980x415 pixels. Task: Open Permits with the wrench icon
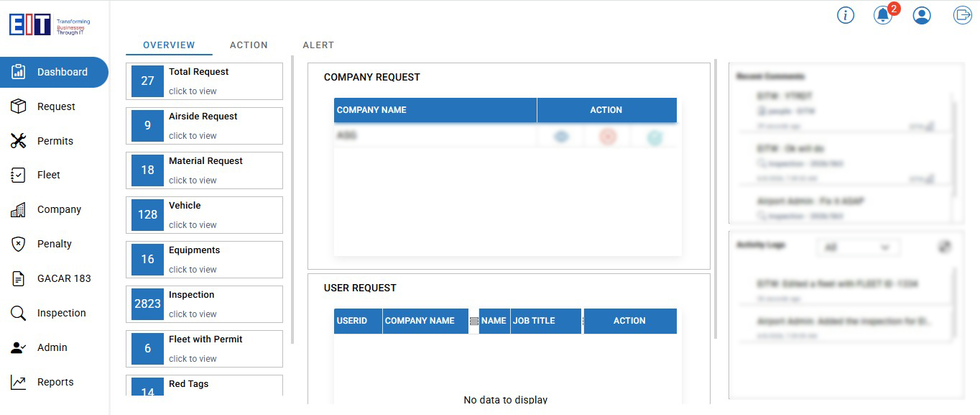tap(19, 141)
